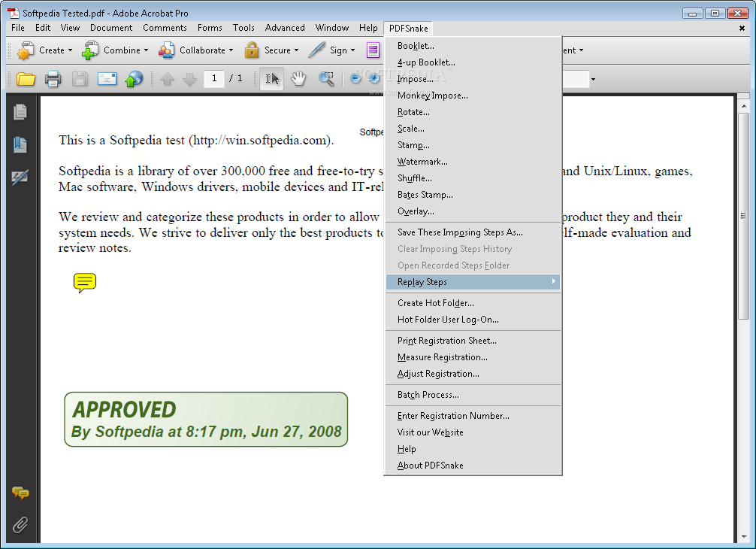
Task: Close document with the small X button
Action: click(x=742, y=28)
